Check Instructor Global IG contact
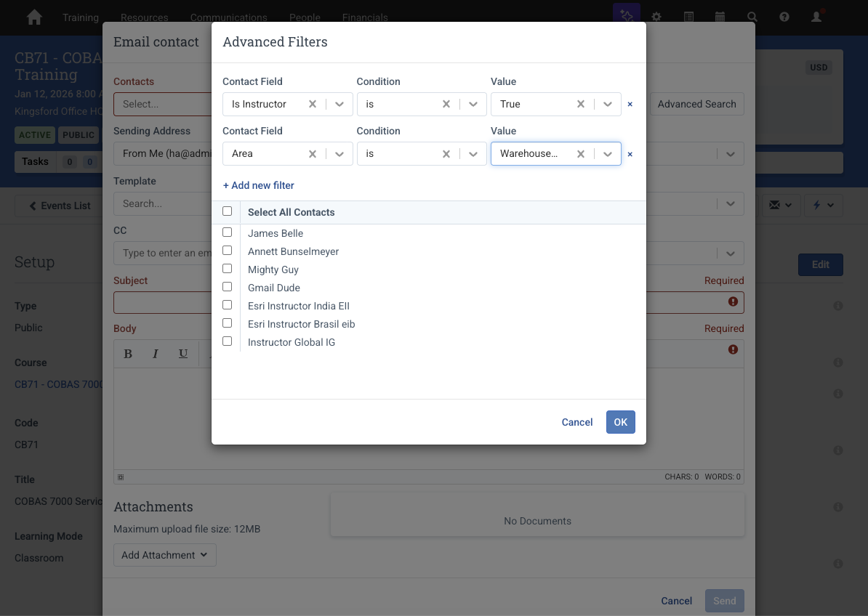 click(x=227, y=341)
